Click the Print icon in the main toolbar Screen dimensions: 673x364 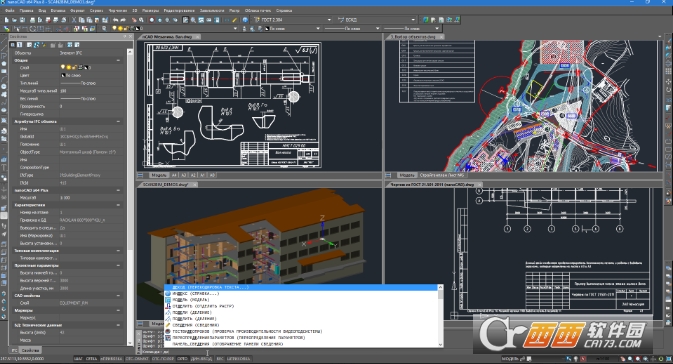[x=33, y=20]
